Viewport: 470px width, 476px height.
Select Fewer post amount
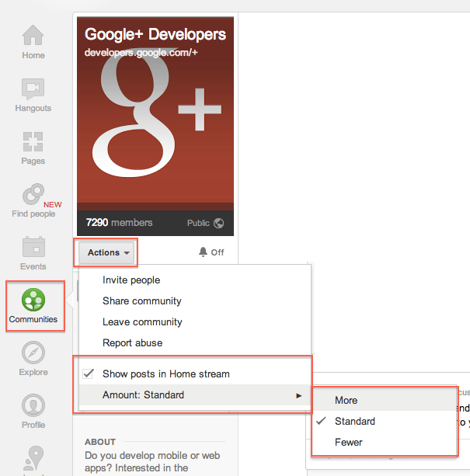pyautogui.click(x=385, y=443)
